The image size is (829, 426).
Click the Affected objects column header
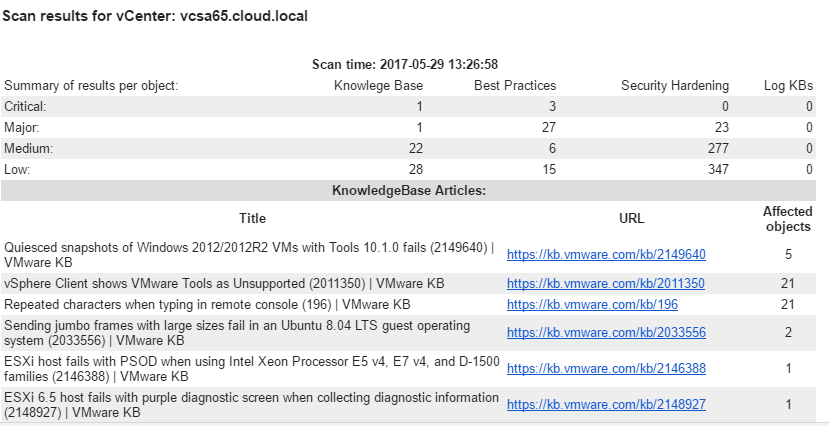point(786,218)
